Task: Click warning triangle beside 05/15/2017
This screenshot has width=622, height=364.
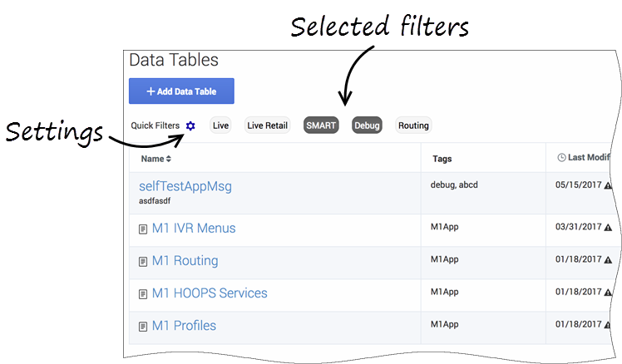Action: (x=608, y=185)
